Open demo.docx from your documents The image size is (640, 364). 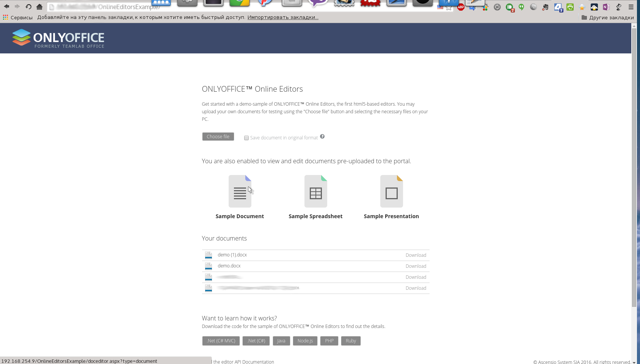[229, 266]
